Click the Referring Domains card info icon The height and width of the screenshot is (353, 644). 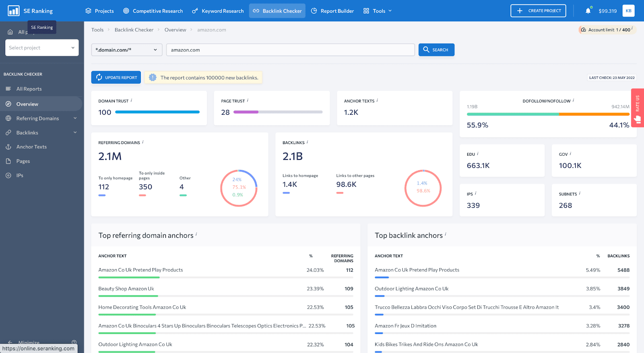coord(143,142)
